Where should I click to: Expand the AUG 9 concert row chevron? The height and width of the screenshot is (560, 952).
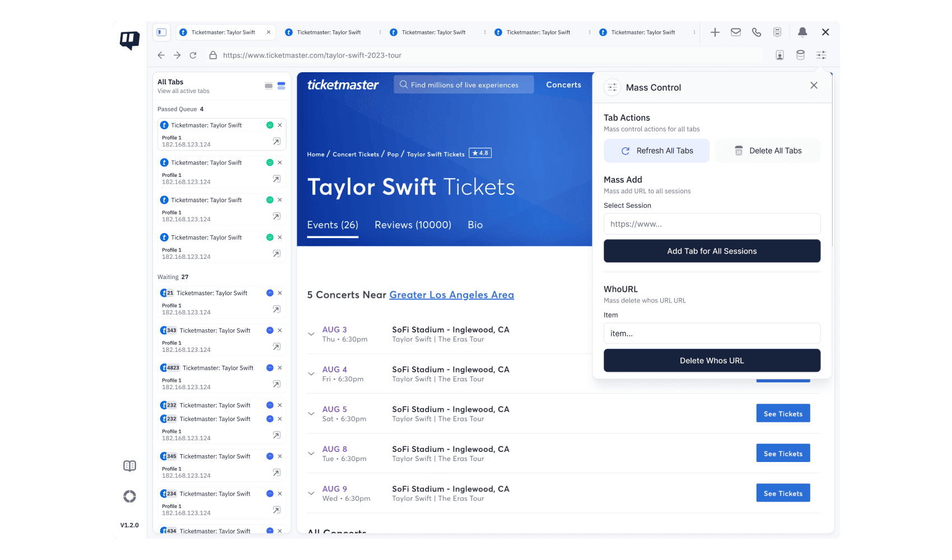pos(311,493)
